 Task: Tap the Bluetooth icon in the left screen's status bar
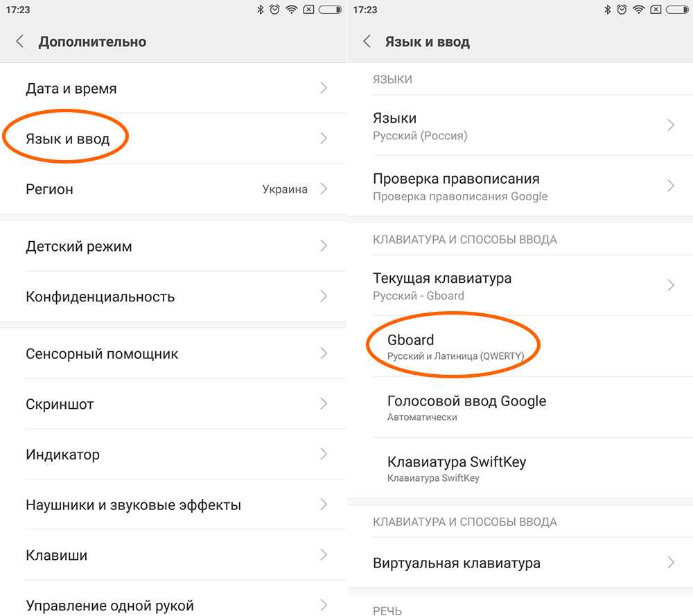[260, 10]
